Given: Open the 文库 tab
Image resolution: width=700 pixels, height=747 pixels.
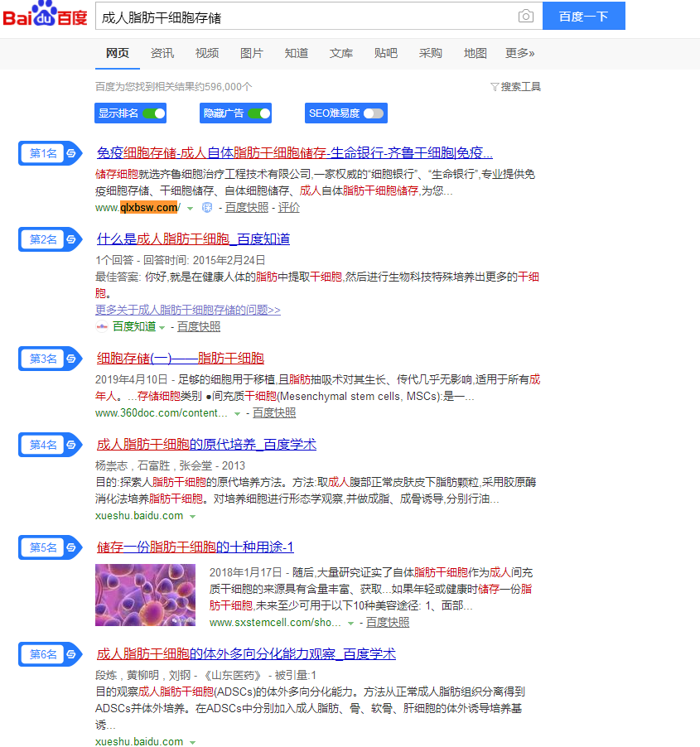Looking at the screenshot, I should [341, 53].
